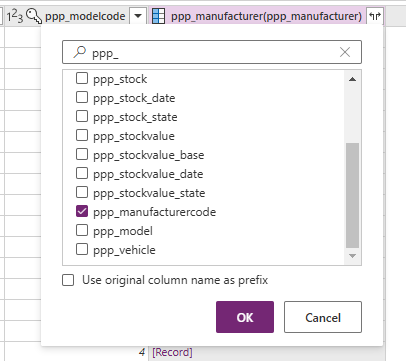Viewport: 406px width, 361px height.
Task: Uncheck the ppp_manufacturercode checkbox
Action: point(82,211)
